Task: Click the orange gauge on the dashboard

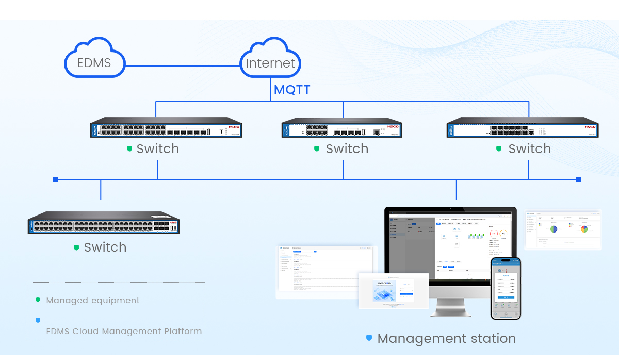Action: [503, 234]
